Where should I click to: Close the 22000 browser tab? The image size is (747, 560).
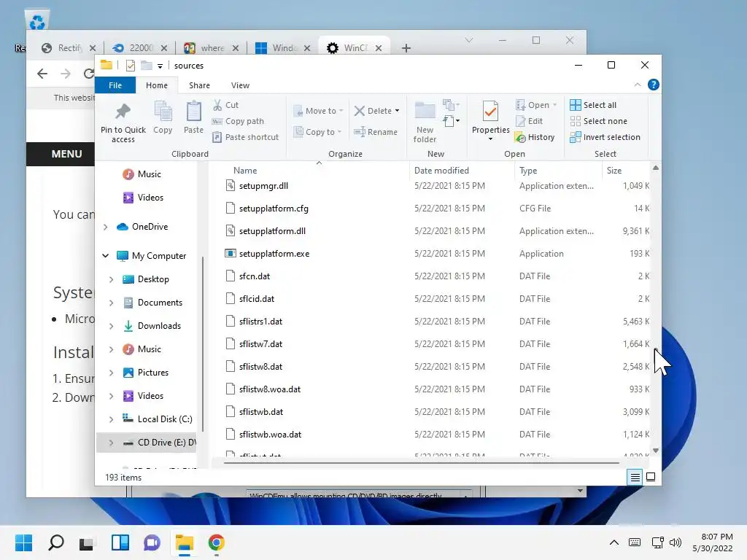point(164,48)
